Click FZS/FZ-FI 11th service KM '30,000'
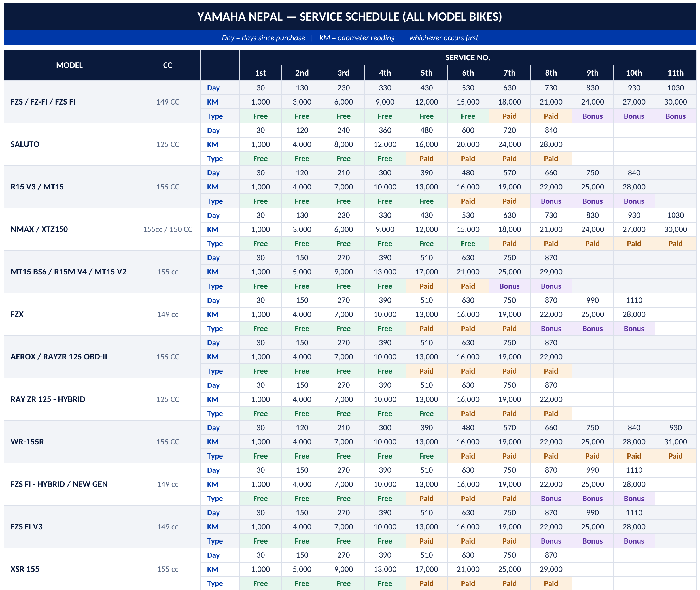Viewport: 700px width, 590px height. click(x=676, y=102)
